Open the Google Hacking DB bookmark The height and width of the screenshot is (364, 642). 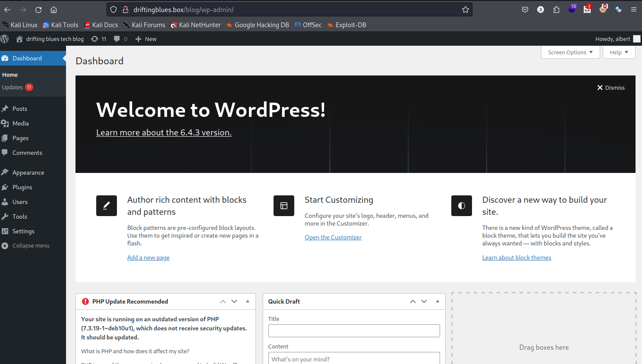click(258, 25)
